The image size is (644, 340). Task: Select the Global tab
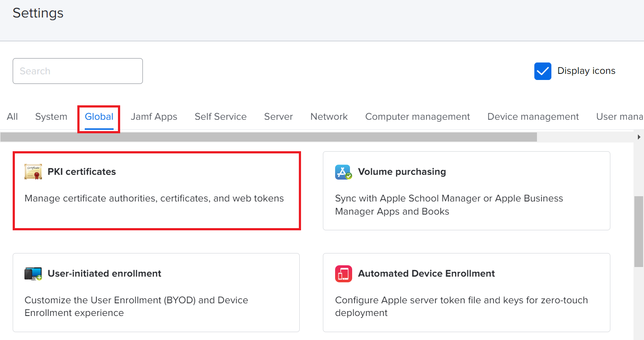coord(99,117)
